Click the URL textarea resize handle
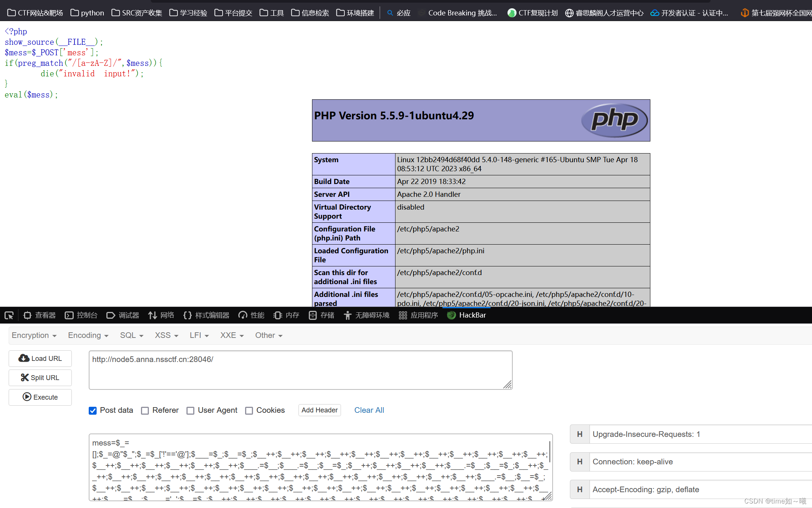 point(507,385)
